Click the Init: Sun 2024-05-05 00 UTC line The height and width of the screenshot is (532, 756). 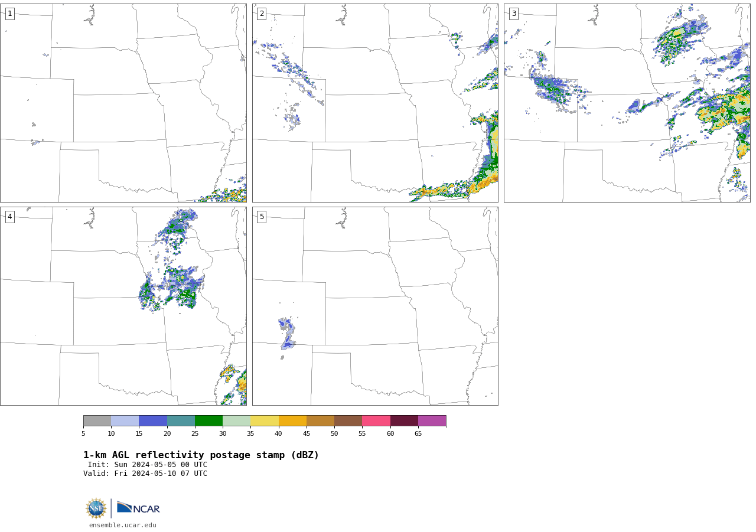[x=148, y=465]
